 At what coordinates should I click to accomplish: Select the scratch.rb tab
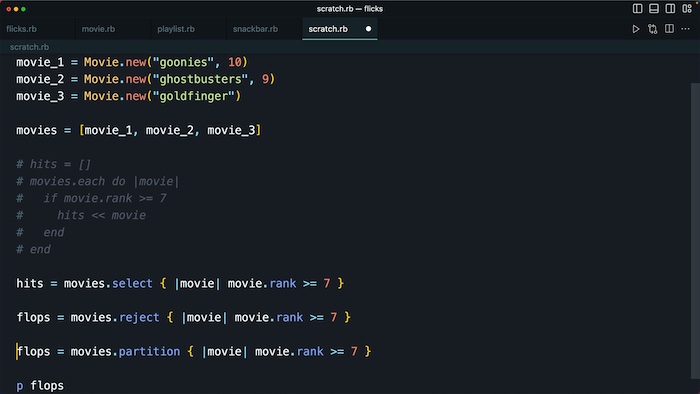(328, 29)
